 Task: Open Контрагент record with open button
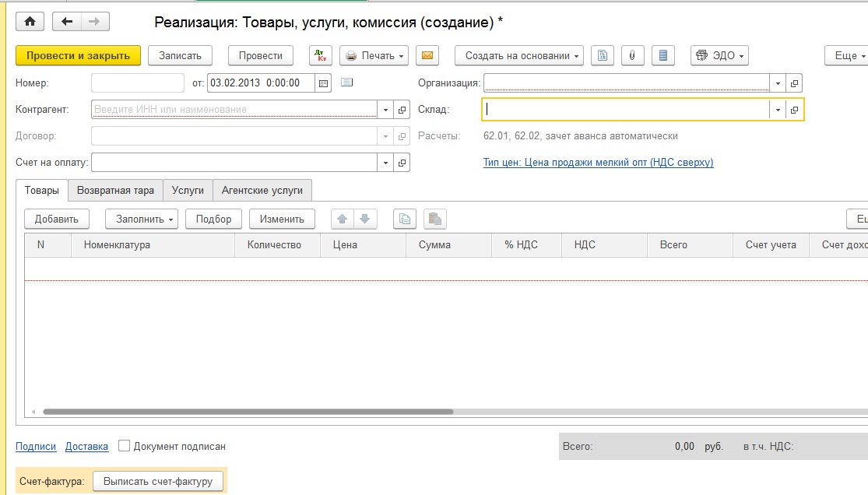tap(402, 110)
